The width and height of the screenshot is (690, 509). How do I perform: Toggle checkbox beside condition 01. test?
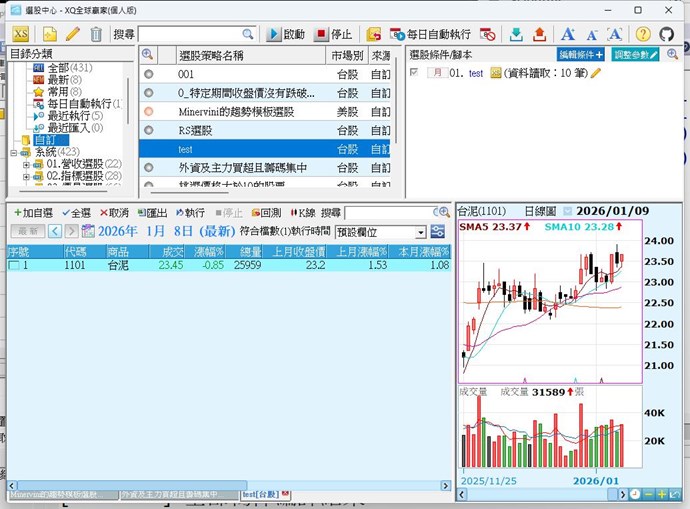click(414, 73)
